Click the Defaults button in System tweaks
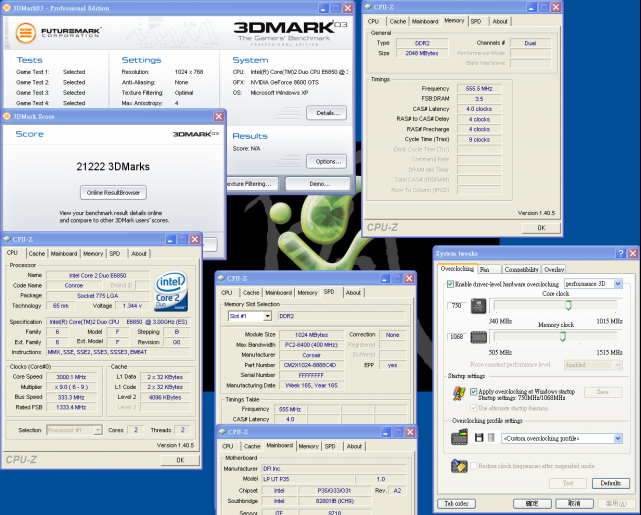641x515 pixels. tap(610, 483)
